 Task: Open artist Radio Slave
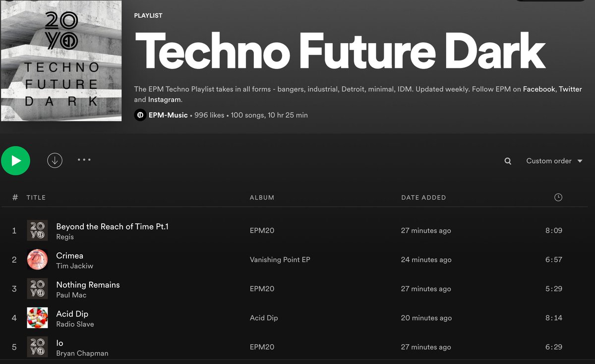tap(75, 325)
